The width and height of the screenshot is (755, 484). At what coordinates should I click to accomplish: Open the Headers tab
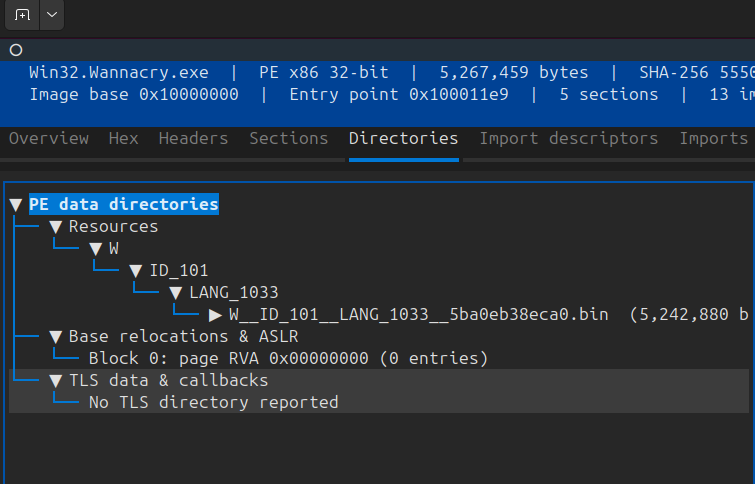193,139
